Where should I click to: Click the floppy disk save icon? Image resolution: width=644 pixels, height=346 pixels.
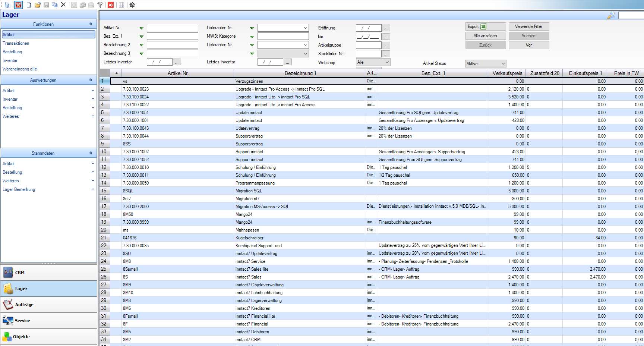point(46,5)
